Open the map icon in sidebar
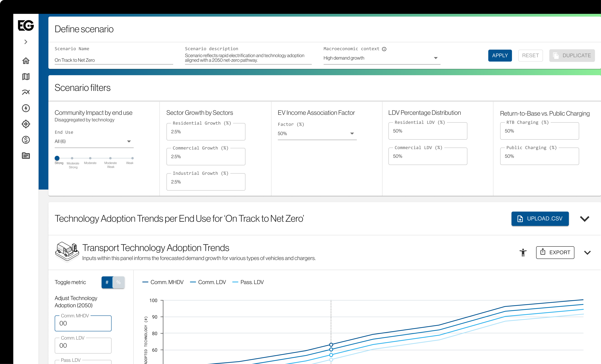Screen dimensions: 601x364 point(26,77)
